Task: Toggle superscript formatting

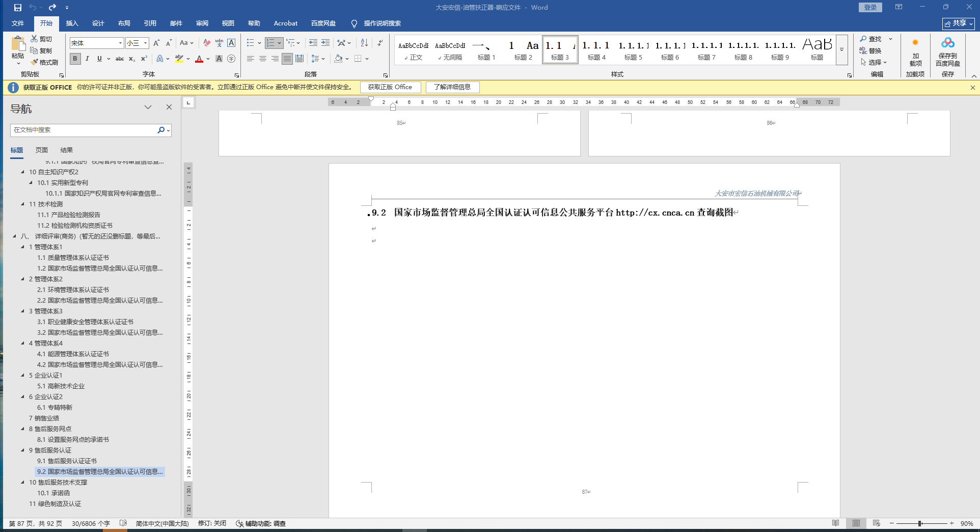Action: click(144, 59)
